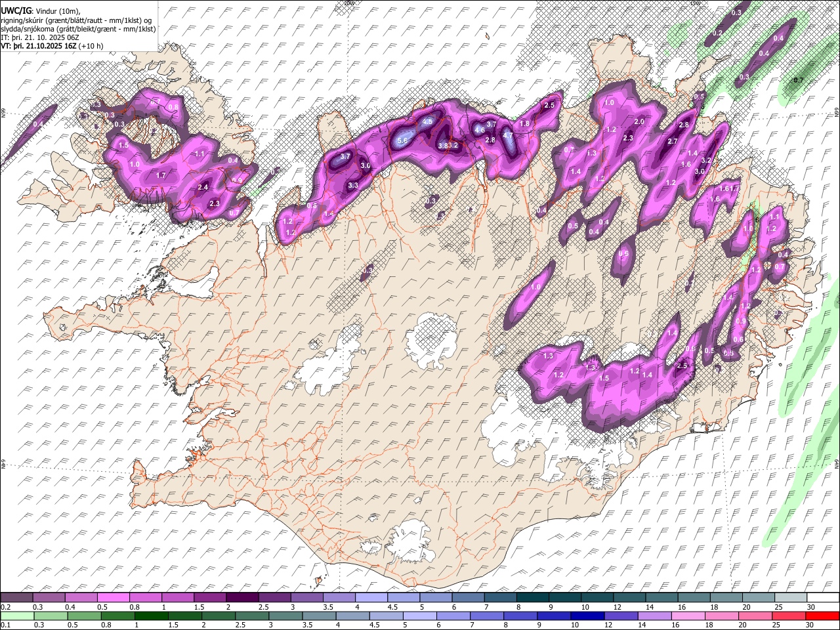Click the 'rigning/skúrir' legend description line

[x=76, y=20]
